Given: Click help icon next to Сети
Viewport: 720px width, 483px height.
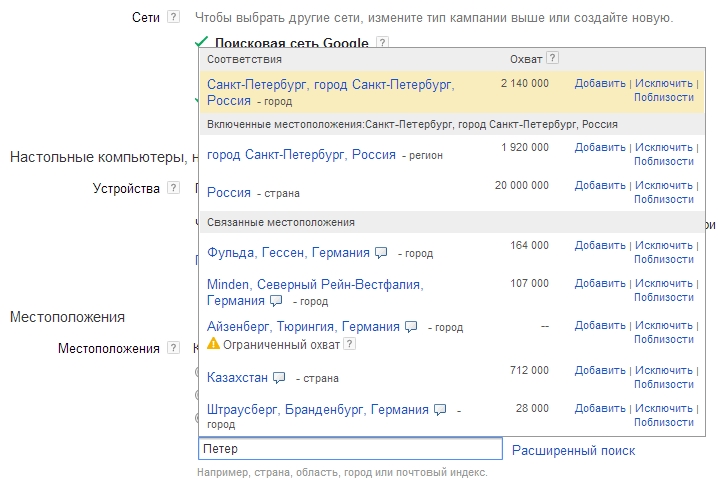Looking at the screenshot, I should 173,17.
